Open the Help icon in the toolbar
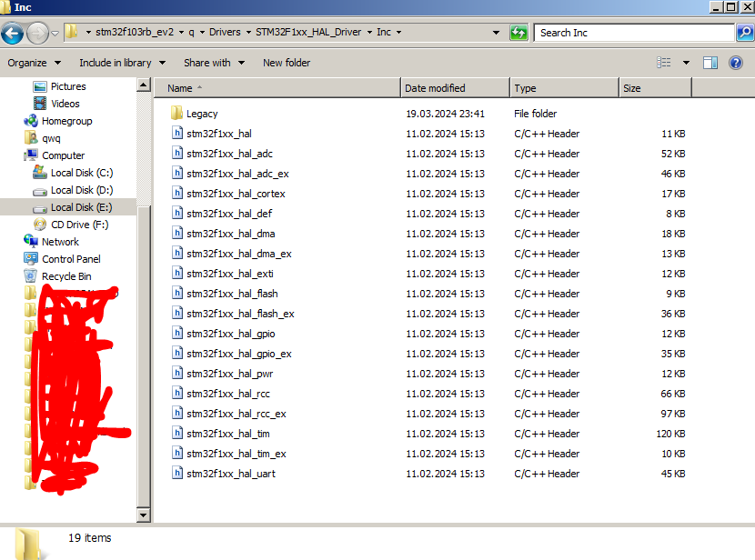The height and width of the screenshot is (560, 755). pos(735,63)
